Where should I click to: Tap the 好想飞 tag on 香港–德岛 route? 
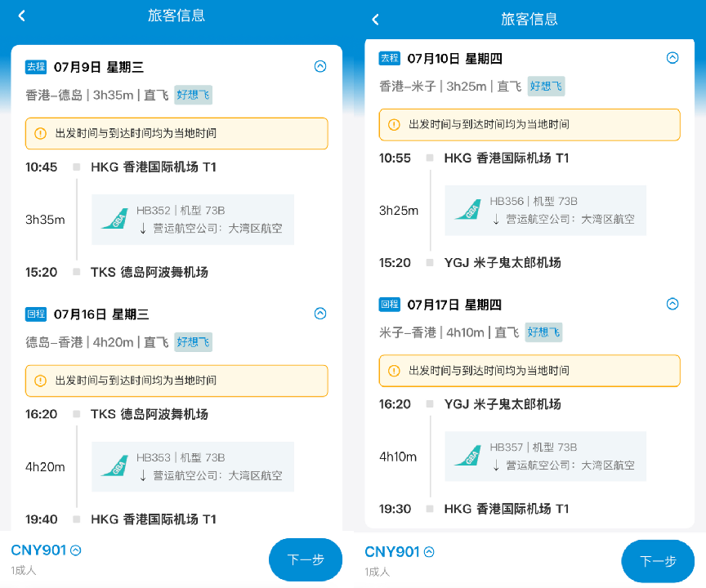(x=193, y=95)
